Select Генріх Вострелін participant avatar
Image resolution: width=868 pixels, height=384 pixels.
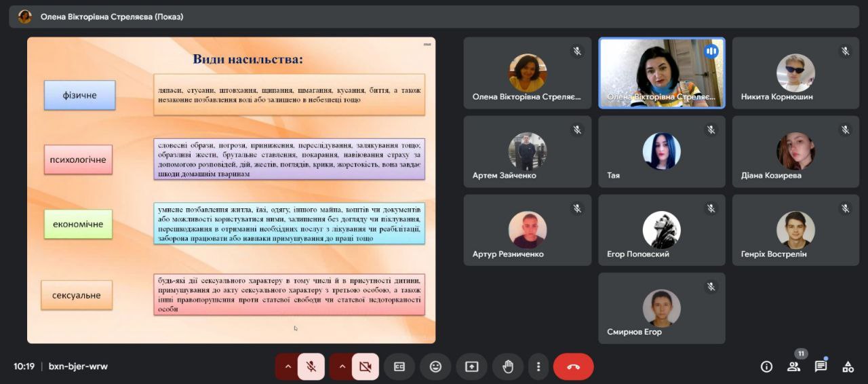click(x=796, y=230)
